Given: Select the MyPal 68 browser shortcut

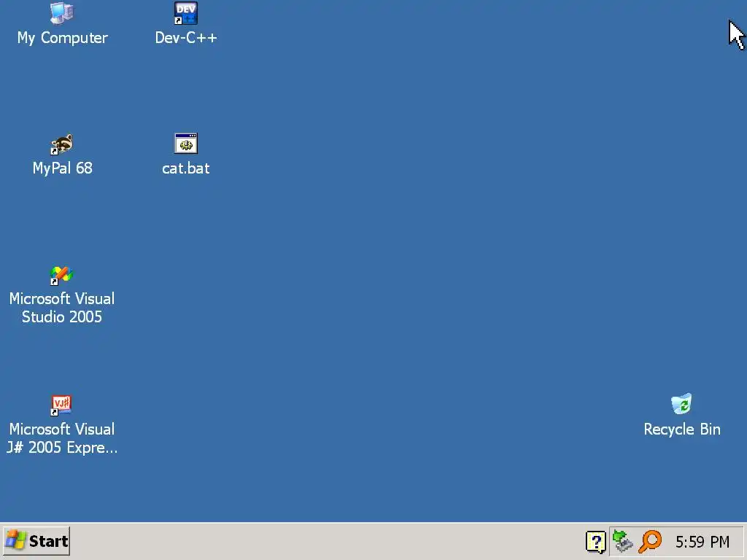Looking at the screenshot, I should click(x=62, y=144).
